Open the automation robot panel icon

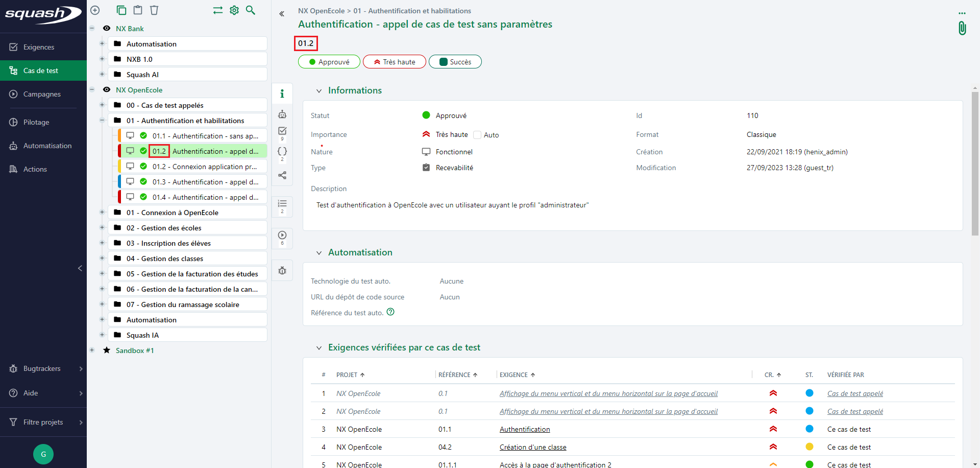[282, 114]
